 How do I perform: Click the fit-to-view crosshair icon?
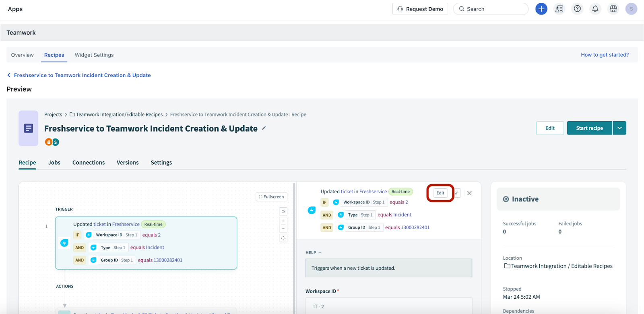pyautogui.click(x=283, y=238)
